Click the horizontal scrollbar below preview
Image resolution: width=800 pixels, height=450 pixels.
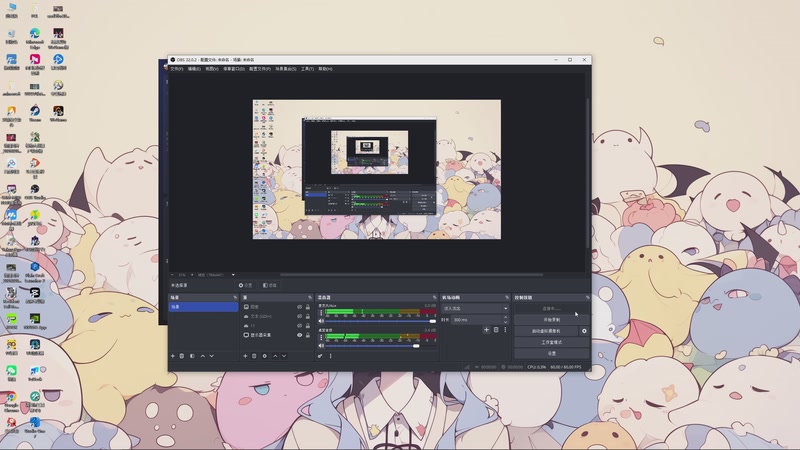coord(411,275)
